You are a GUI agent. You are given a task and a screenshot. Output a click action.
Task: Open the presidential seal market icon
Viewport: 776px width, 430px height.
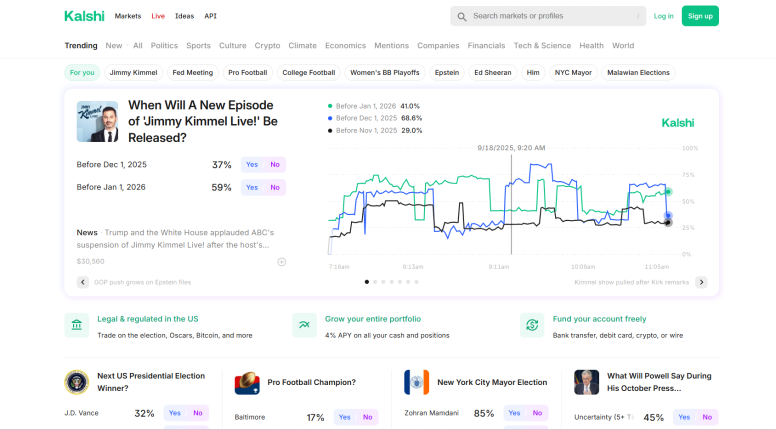tap(77, 382)
